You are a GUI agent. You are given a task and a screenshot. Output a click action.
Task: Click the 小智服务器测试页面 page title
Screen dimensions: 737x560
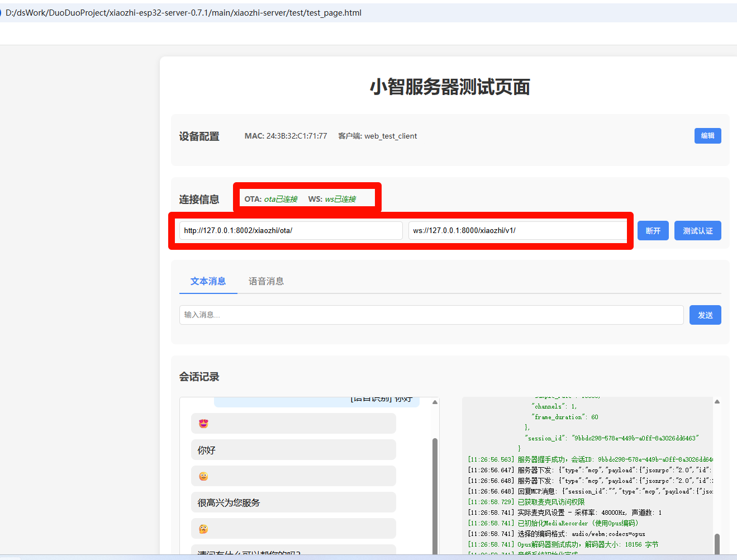coord(450,87)
